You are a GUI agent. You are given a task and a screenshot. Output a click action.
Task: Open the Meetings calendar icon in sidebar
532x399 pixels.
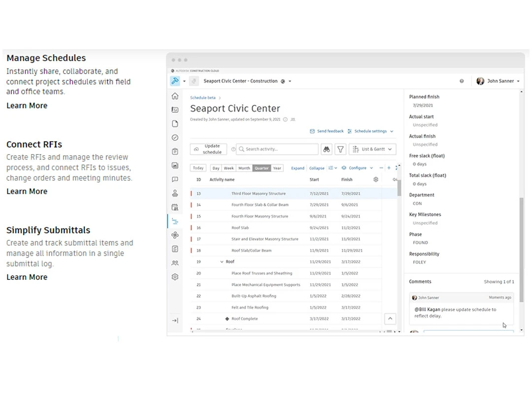175,207
